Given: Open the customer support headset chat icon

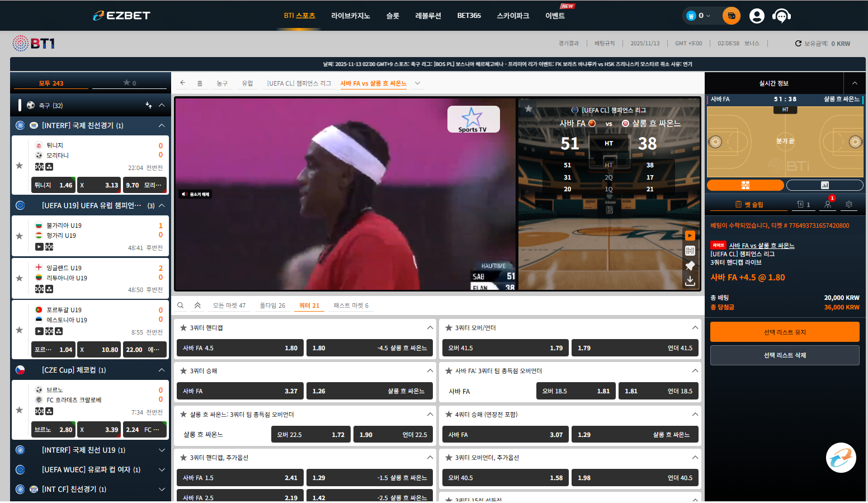Looking at the screenshot, I should pyautogui.click(x=781, y=16).
